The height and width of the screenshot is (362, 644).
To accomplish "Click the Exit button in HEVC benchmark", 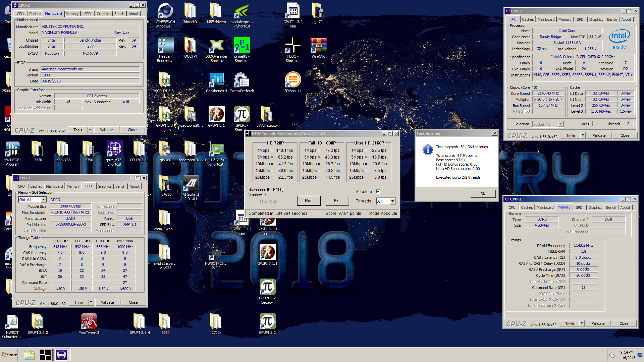I will pos(337,201).
